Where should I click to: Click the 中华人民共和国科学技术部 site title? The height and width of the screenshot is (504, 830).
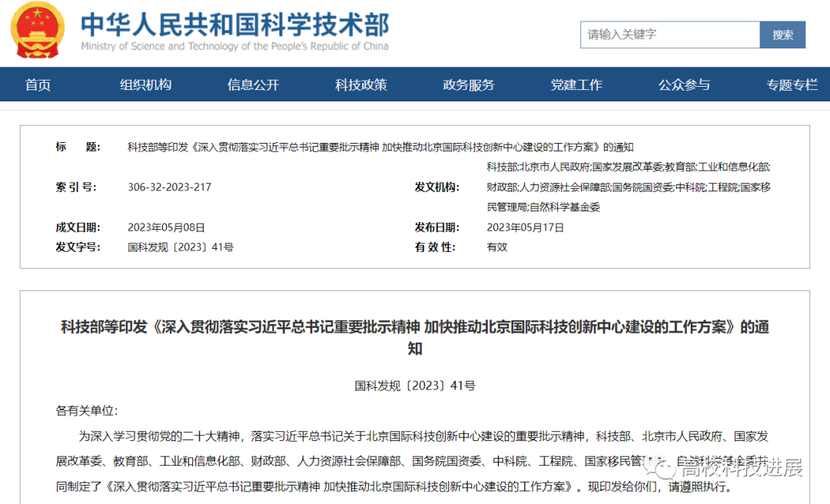point(234,24)
